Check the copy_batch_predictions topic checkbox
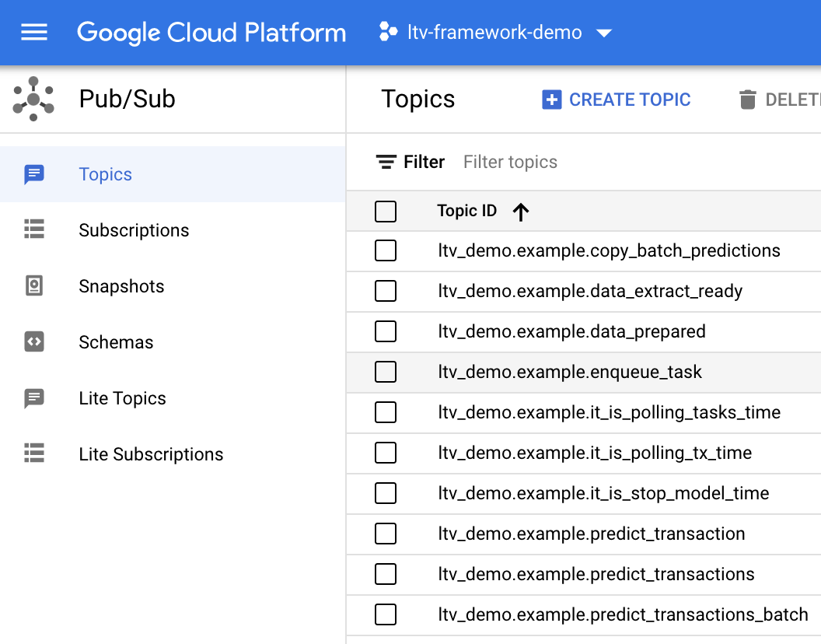The height and width of the screenshot is (644, 821). pyautogui.click(x=386, y=250)
